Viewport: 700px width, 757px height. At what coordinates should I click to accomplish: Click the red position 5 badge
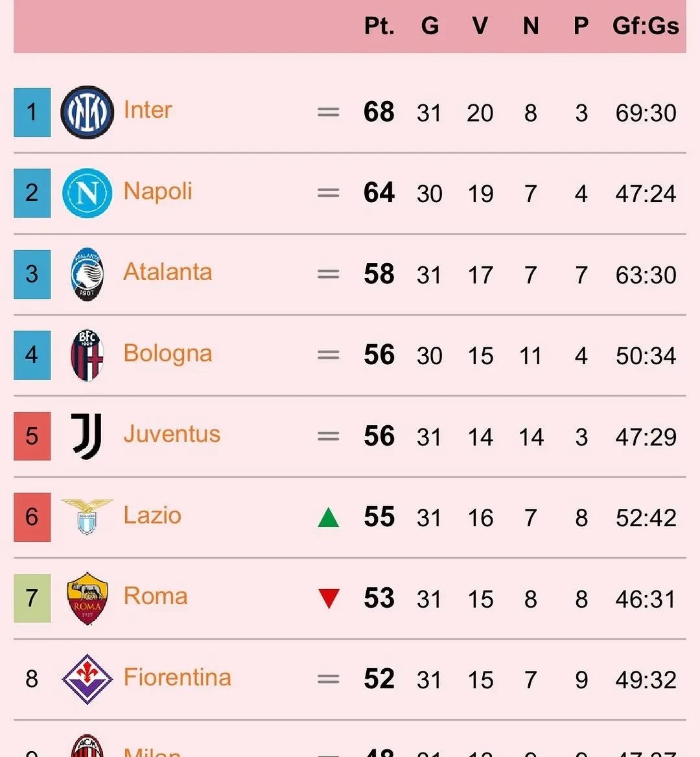click(32, 436)
